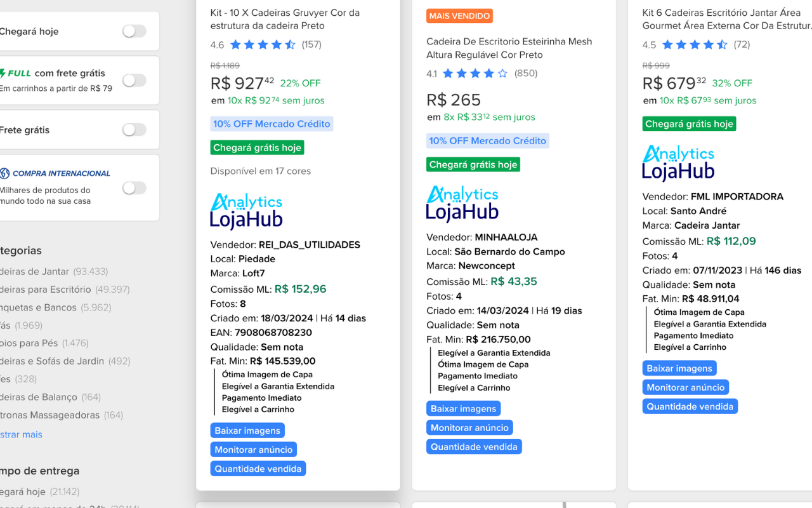812x508 pixels.
Task: Toggle the "FULL com frete grátis" filter
Action: pyautogui.click(x=134, y=80)
